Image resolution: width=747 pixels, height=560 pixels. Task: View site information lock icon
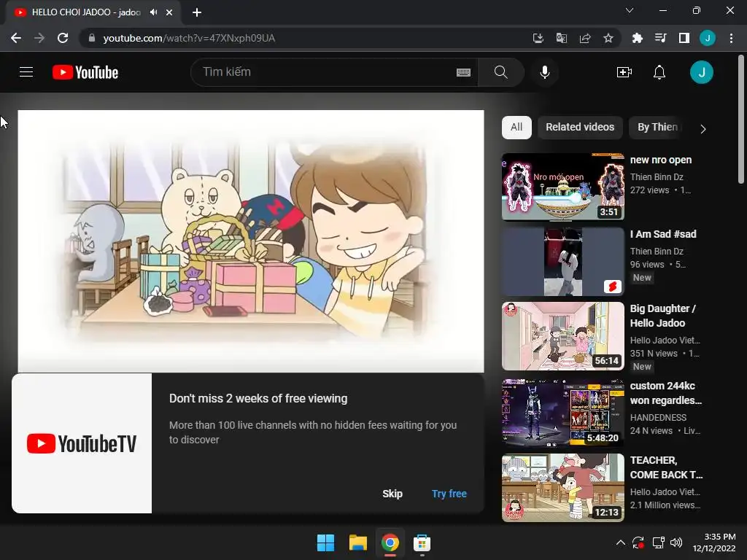point(92,38)
